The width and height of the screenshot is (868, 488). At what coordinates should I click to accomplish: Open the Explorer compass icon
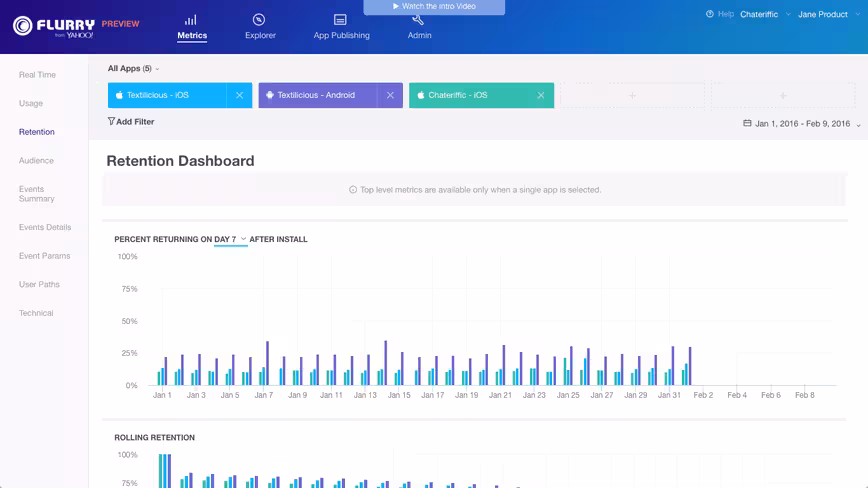tap(259, 20)
